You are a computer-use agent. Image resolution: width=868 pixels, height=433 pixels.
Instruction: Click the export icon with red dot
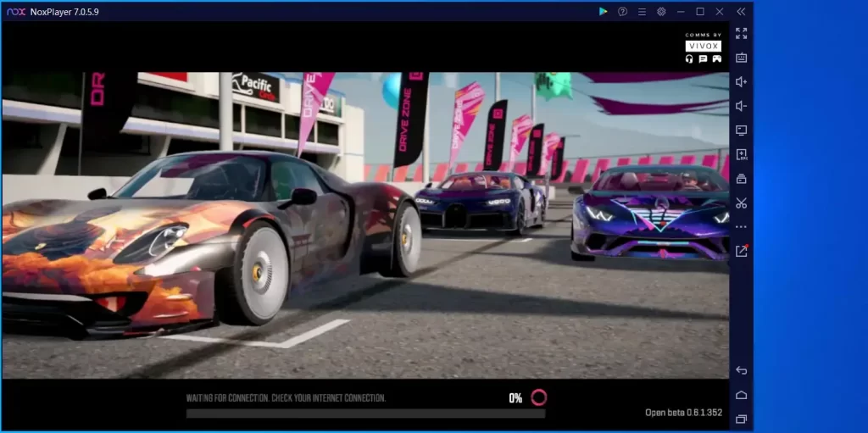741,251
